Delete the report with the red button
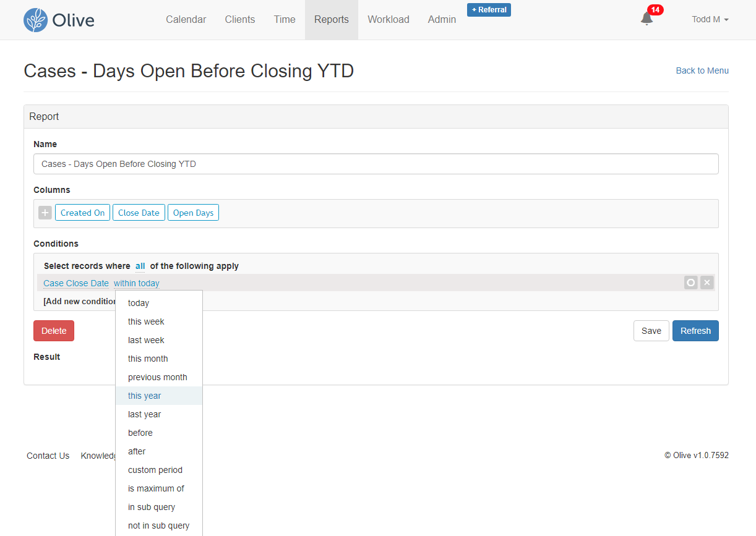The width and height of the screenshot is (756, 536). [x=53, y=331]
